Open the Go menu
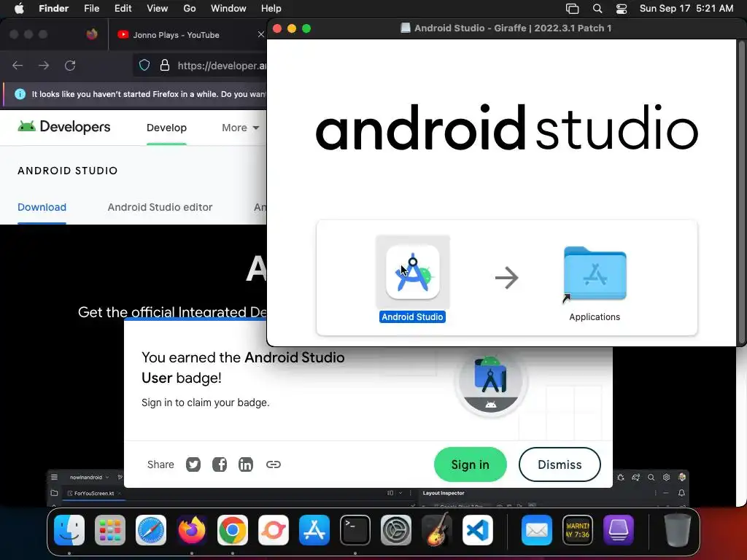Screen dimensions: 747x560 tap(190, 9)
